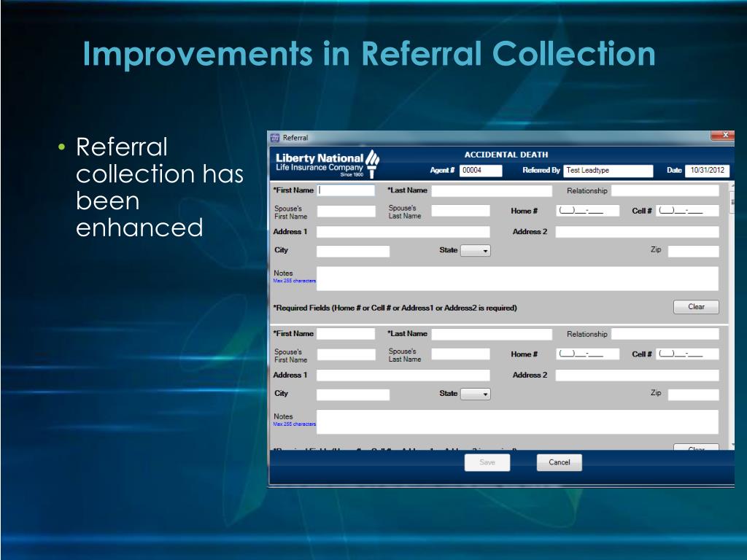Click the first referral's City field
Screen dimensions: 747x560
(353, 252)
